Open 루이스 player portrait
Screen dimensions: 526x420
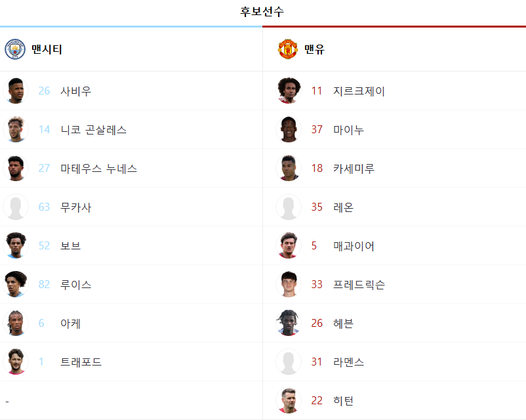(x=16, y=284)
